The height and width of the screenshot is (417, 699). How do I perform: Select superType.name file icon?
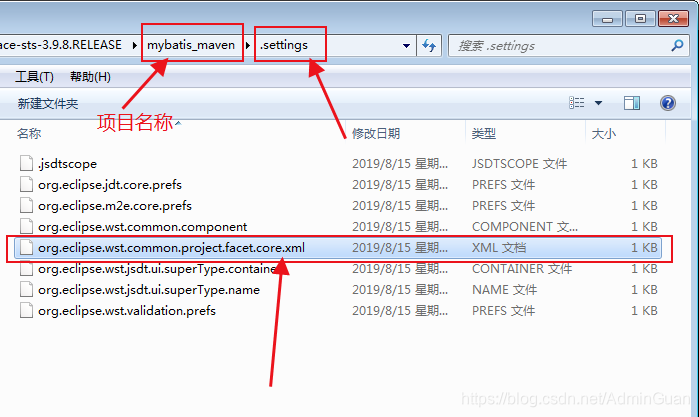pos(26,289)
